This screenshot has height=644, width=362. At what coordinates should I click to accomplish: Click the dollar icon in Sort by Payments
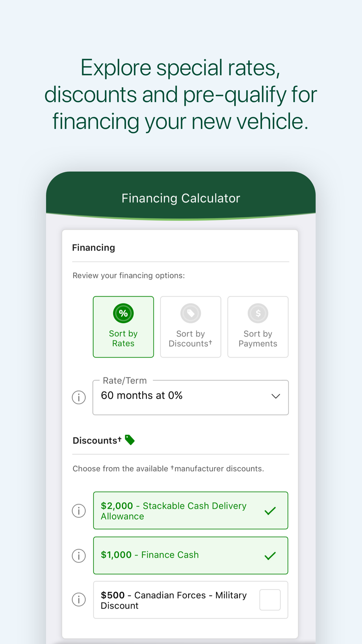coord(258,313)
